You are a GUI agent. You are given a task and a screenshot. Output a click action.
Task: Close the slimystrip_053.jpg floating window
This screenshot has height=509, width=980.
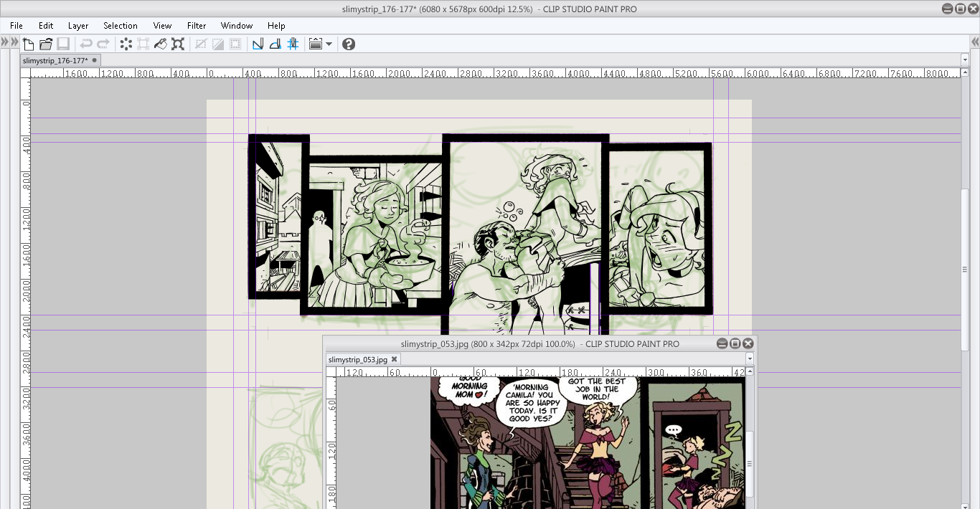pos(748,344)
